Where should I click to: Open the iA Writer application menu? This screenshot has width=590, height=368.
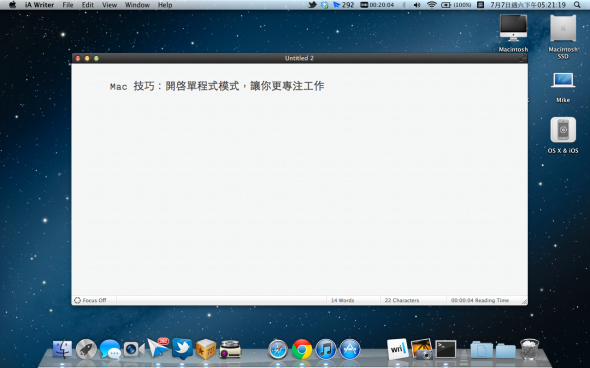[39, 5]
